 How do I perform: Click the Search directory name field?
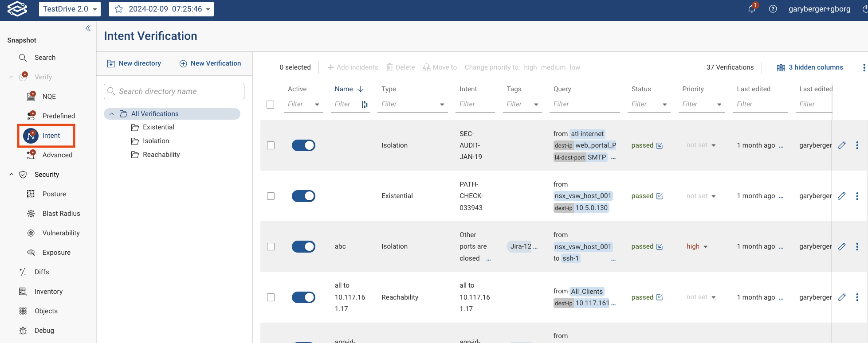[x=174, y=91]
